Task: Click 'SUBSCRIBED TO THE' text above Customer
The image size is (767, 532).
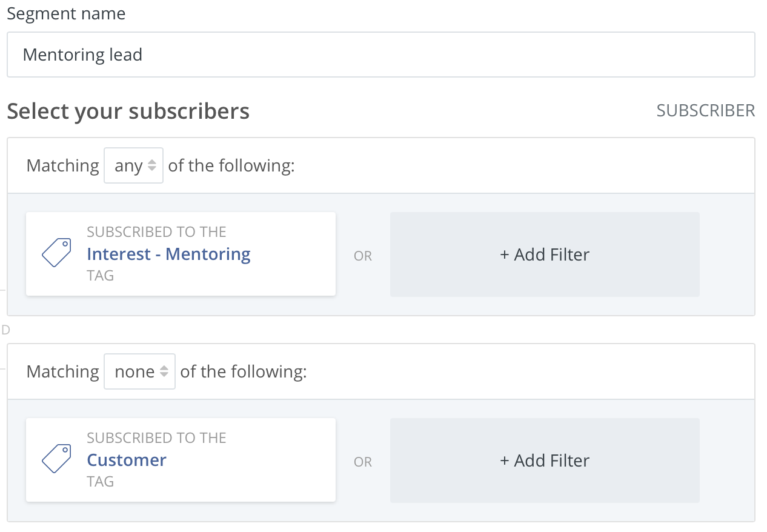Action: tap(156, 438)
